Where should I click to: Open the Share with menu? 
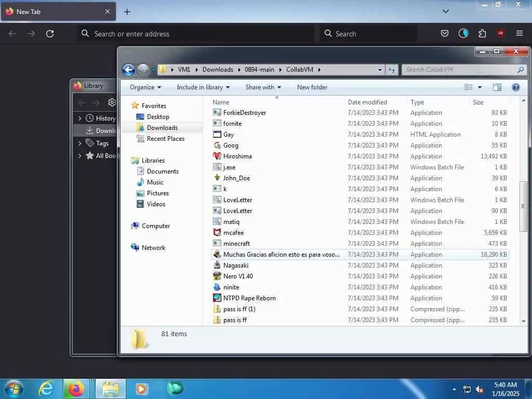click(263, 87)
